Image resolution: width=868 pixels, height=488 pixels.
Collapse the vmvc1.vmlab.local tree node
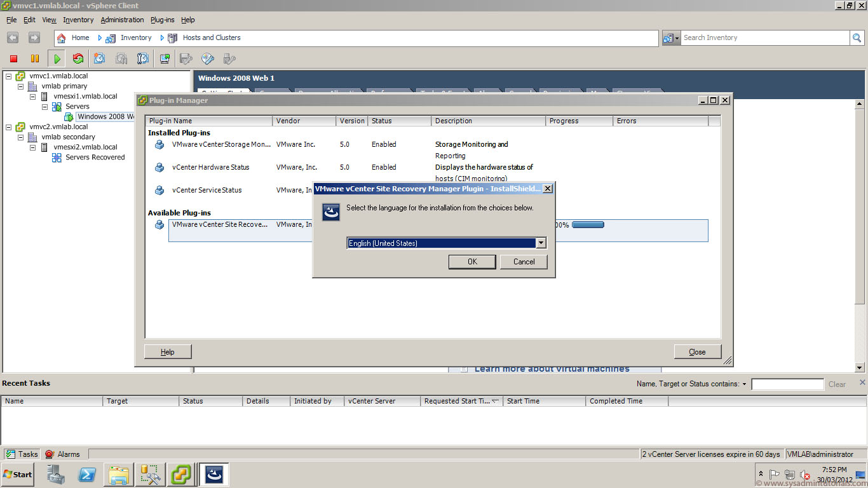(8, 76)
